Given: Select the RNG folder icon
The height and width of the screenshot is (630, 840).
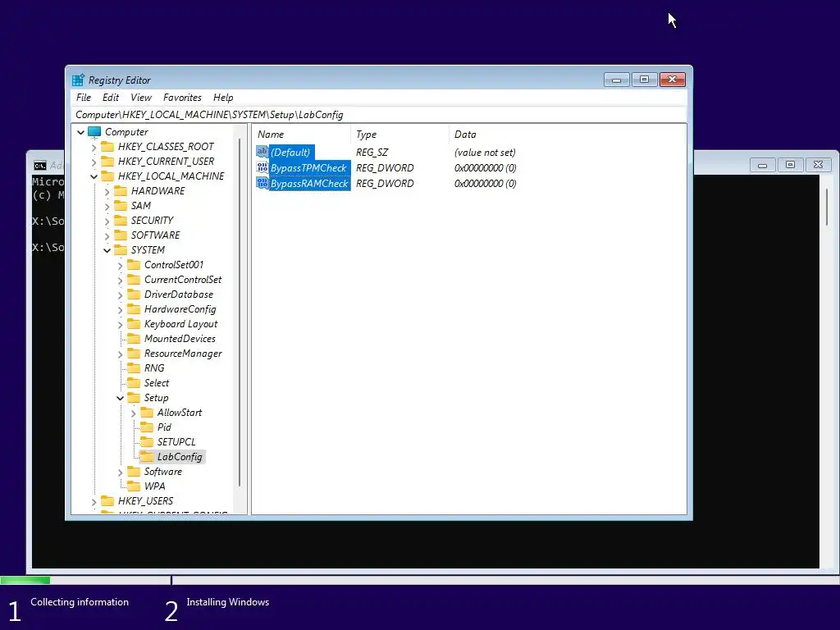Looking at the screenshot, I should coord(134,368).
